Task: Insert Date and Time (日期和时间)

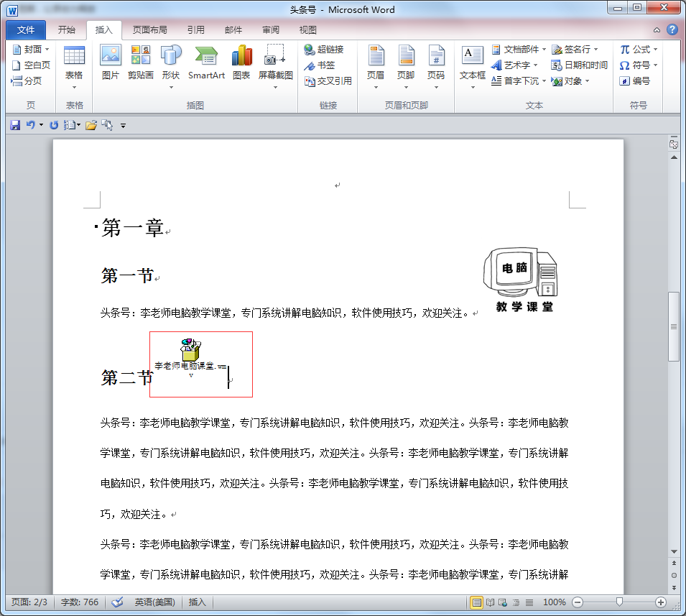Action: [x=579, y=65]
